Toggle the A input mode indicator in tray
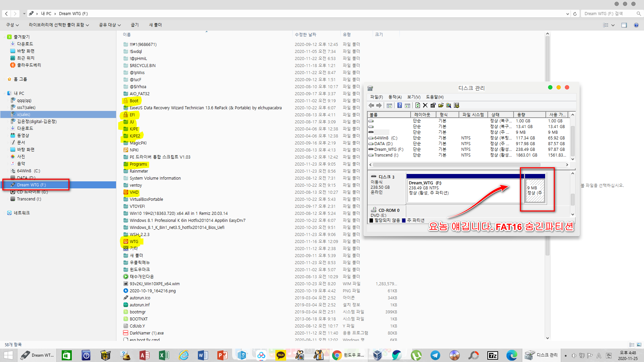Image resolution: width=644 pixels, height=362 pixels. pos(599,356)
